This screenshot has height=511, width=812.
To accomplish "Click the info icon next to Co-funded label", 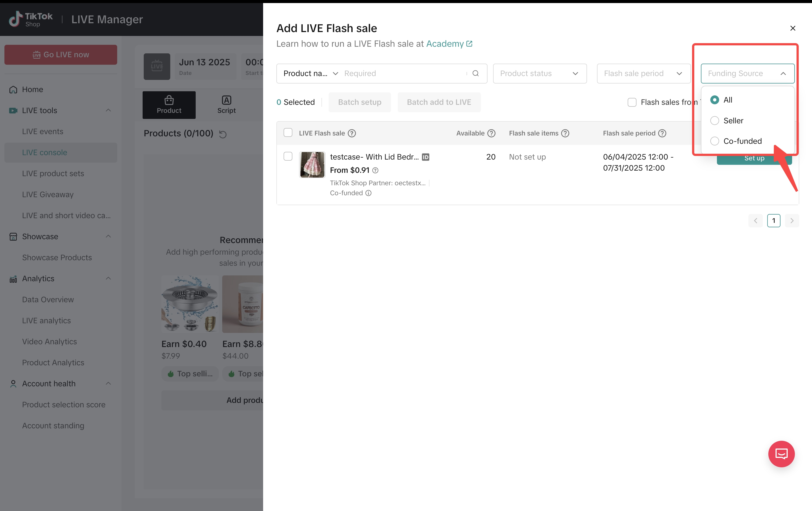I will point(369,193).
